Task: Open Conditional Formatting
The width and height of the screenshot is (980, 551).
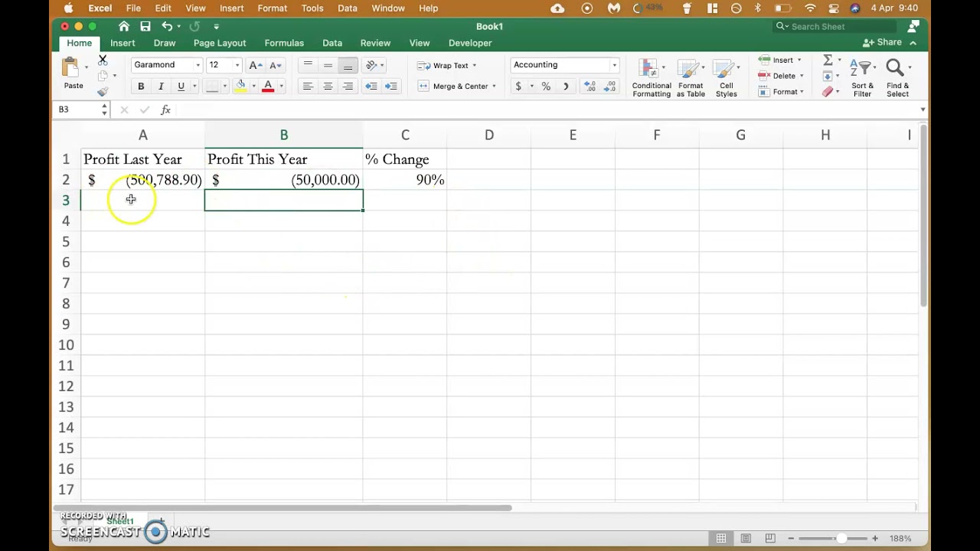Action: (652, 78)
